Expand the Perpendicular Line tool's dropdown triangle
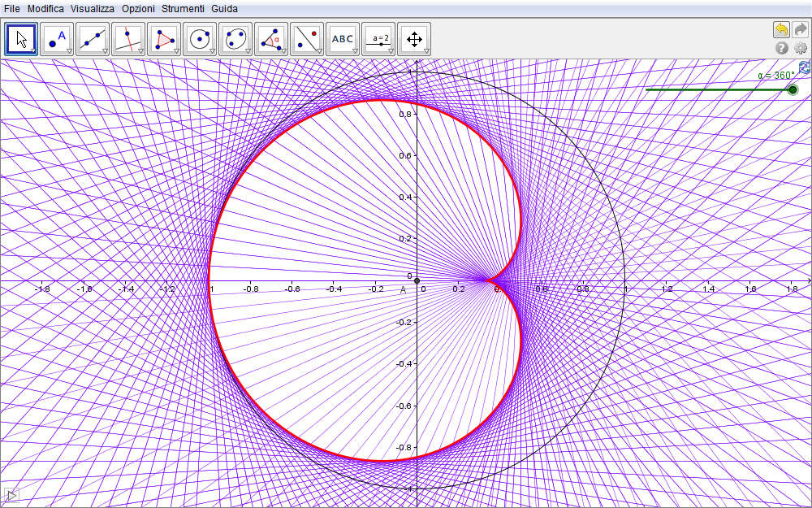Screen dimensions: 812x508 [140, 51]
